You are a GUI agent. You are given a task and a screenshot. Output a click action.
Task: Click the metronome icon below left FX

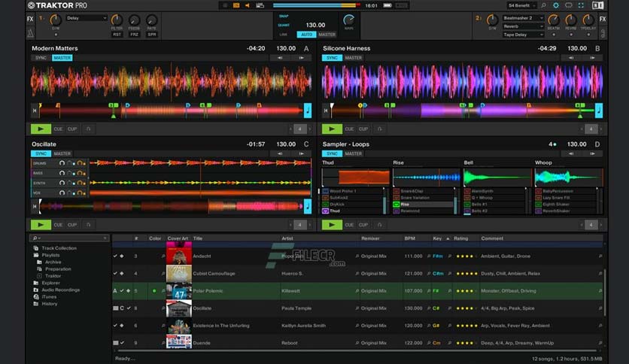coord(31,33)
